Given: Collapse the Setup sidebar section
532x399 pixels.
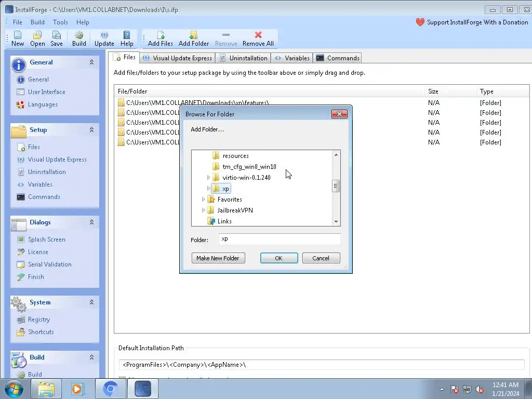Looking at the screenshot, I should 91,129.
